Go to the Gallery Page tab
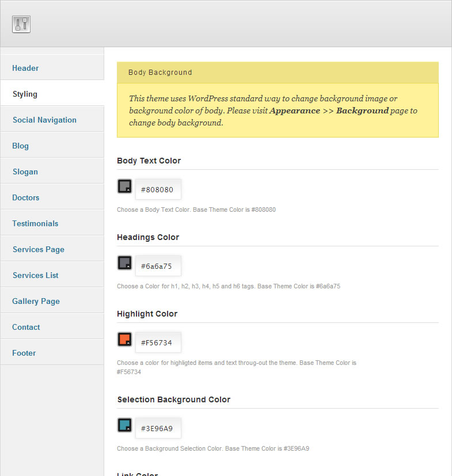The width and height of the screenshot is (452, 476). click(x=36, y=301)
